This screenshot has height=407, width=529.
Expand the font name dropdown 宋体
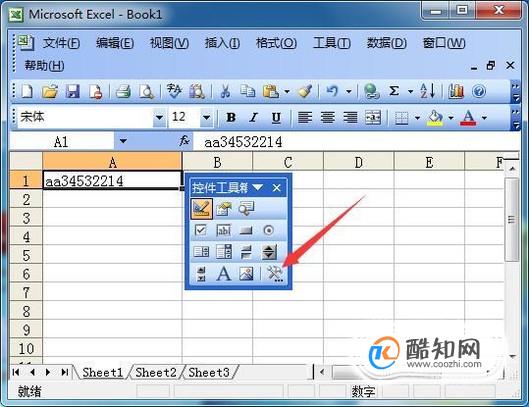pos(159,118)
